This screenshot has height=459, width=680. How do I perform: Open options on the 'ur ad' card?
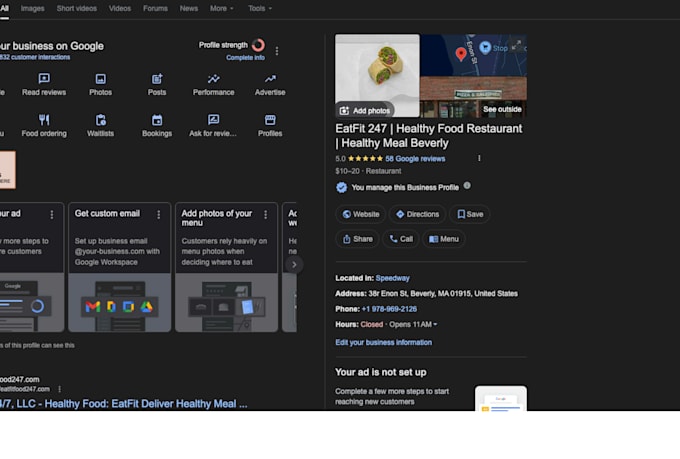pyautogui.click(x=52, y=214)
